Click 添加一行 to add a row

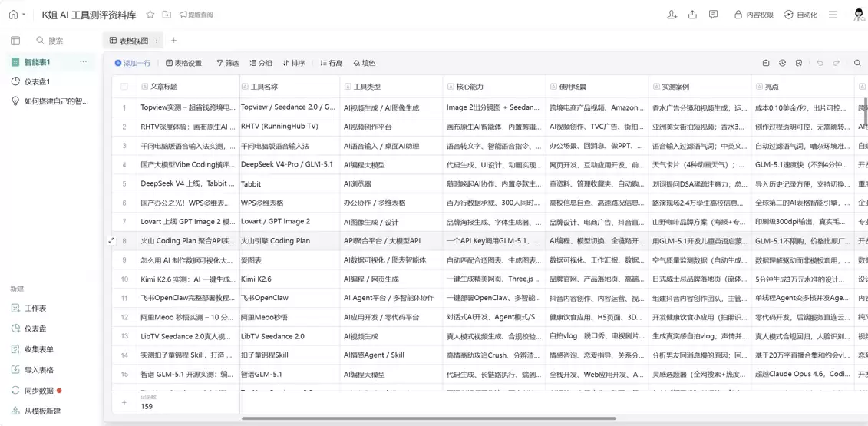(133, 63)
